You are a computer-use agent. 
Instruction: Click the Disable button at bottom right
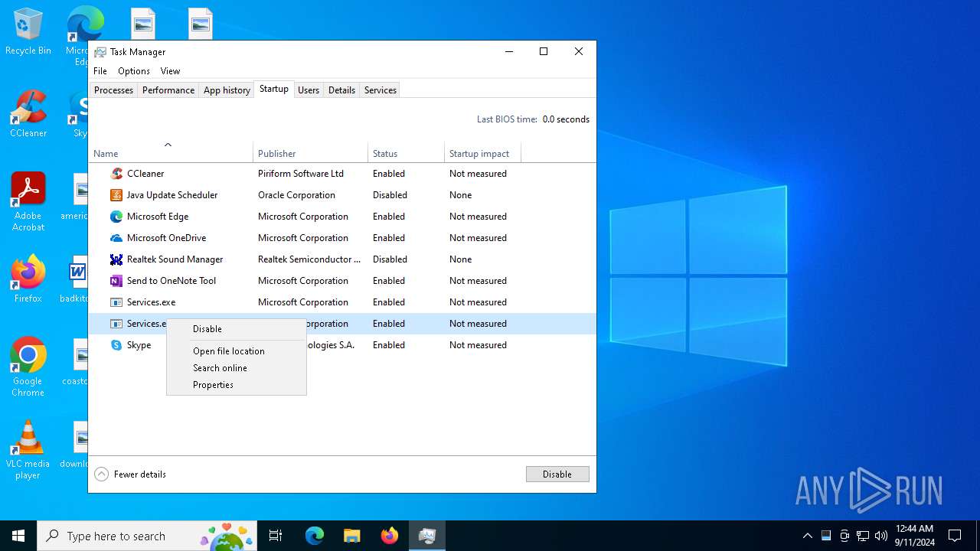point(557,474)
